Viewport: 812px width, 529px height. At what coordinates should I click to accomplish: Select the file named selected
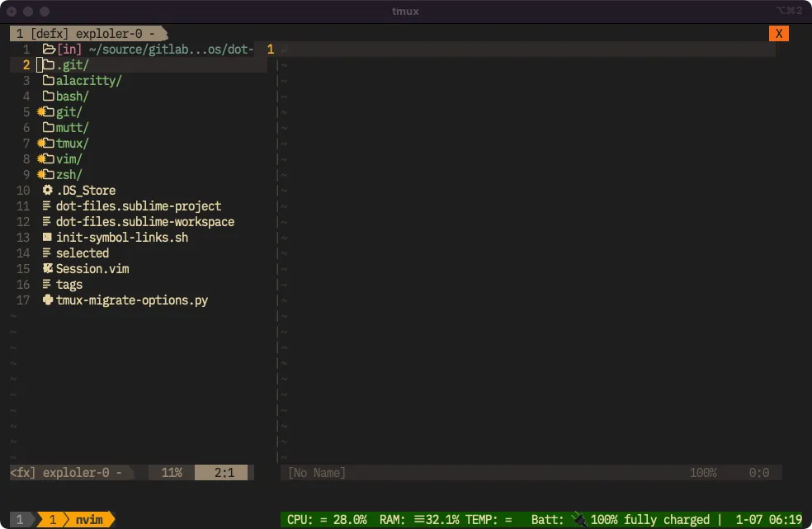coord(82,253)
